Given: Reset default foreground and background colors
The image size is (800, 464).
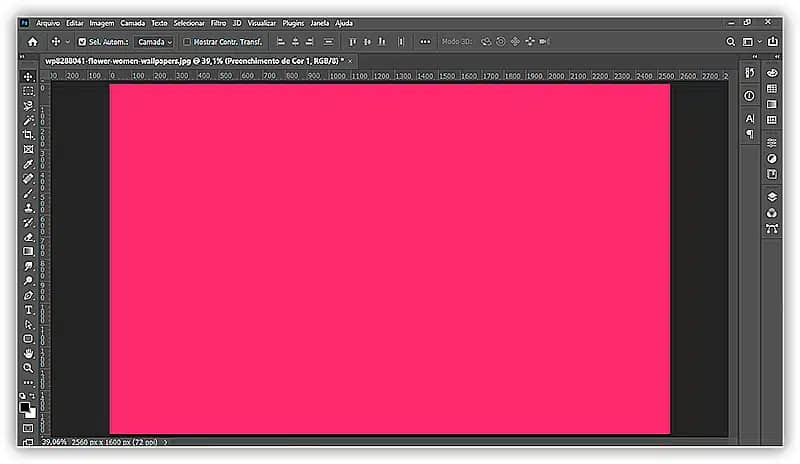Looking at the screenshot, I should point(22,396).
